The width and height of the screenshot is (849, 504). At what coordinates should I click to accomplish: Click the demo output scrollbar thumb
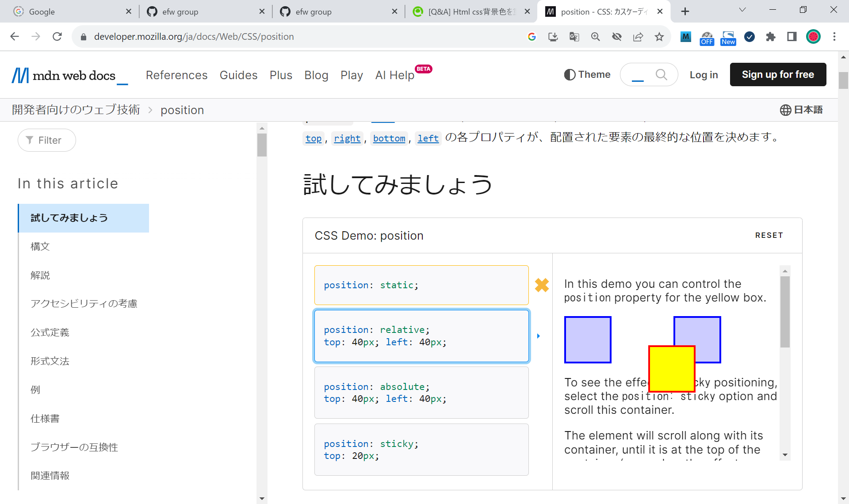click(785, 312)
